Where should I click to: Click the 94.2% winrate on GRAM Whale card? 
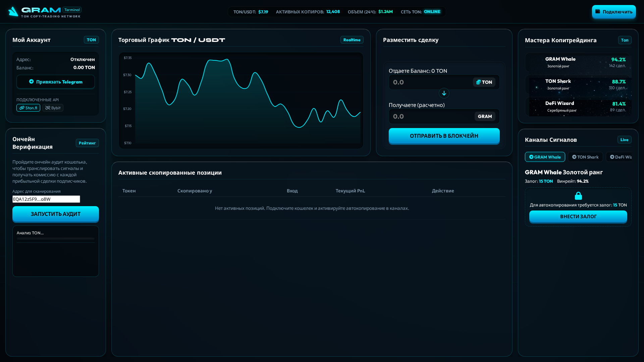pos(619,60)
